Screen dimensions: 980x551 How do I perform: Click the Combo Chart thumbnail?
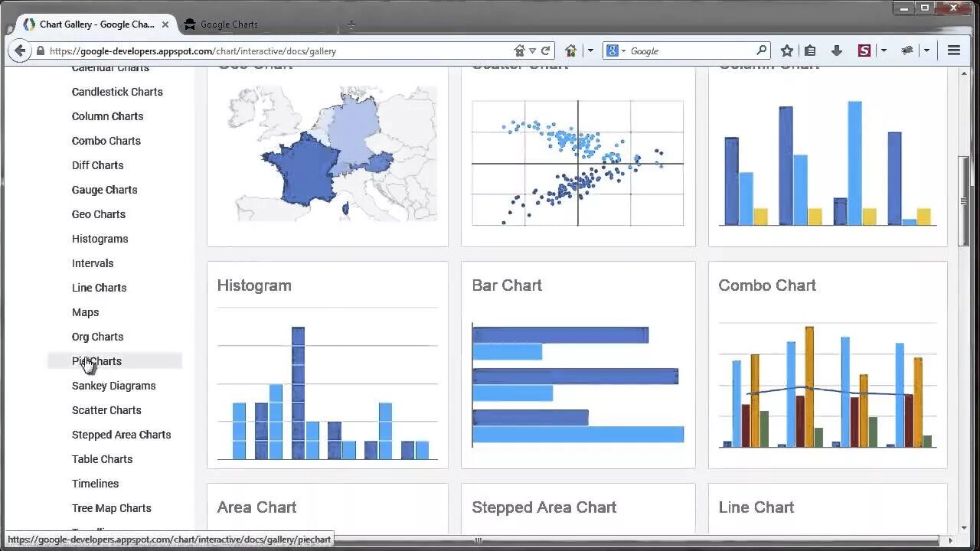[x=828, y=385]
